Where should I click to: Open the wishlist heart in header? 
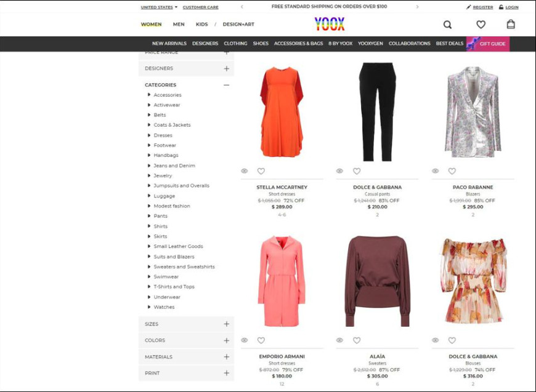click(x=481, y=25)
